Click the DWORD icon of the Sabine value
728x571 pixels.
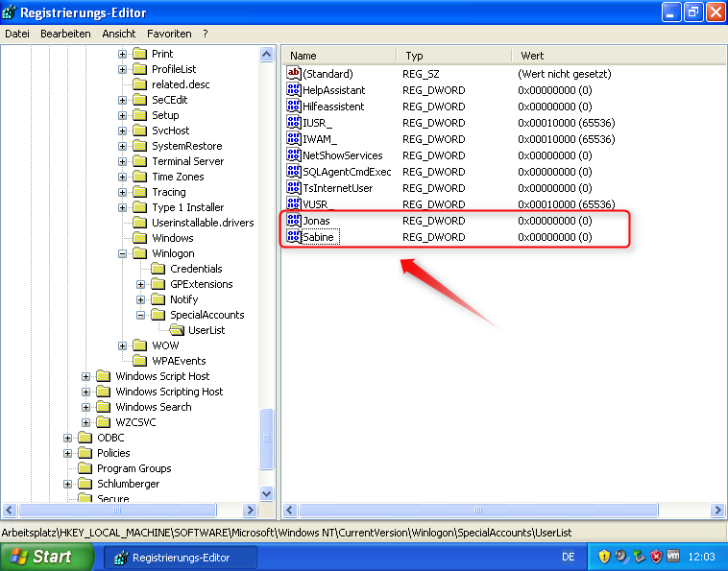click(x=294, y=237)
